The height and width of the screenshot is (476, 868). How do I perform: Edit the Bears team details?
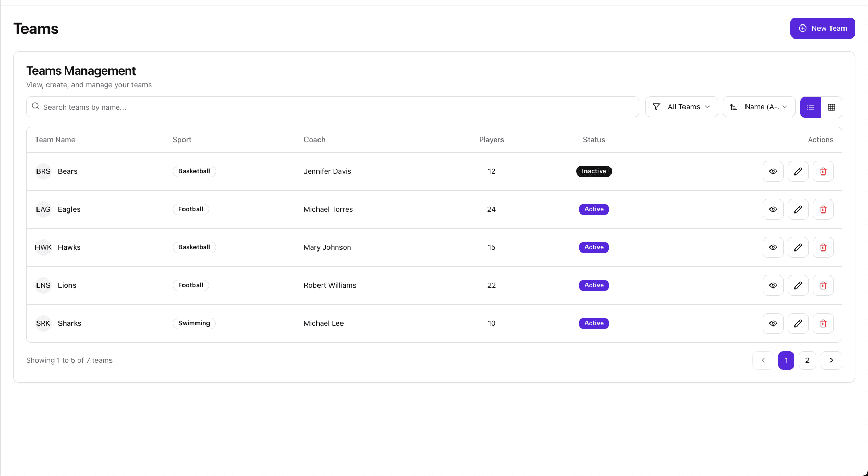coord(798,171)
